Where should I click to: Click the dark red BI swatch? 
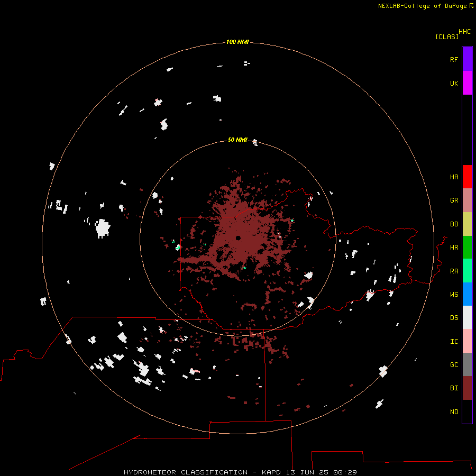pyautogui.click(x=467, y=388)
